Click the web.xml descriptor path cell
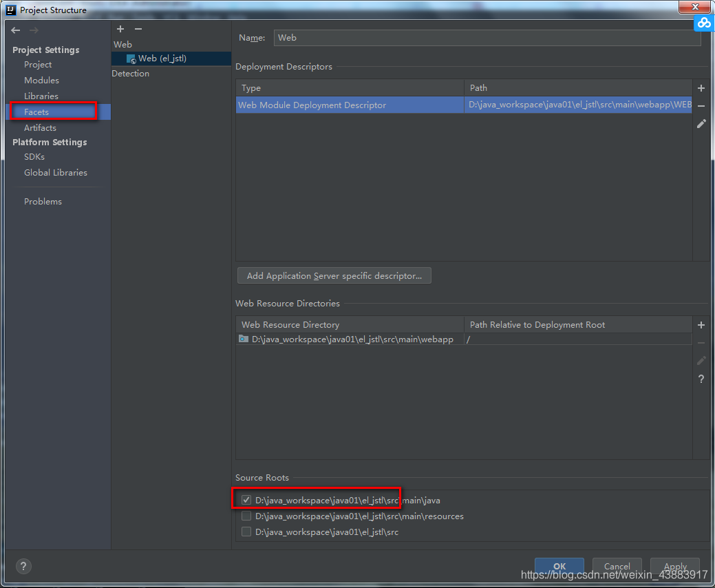The image size is (715, 588). point(578,105)
